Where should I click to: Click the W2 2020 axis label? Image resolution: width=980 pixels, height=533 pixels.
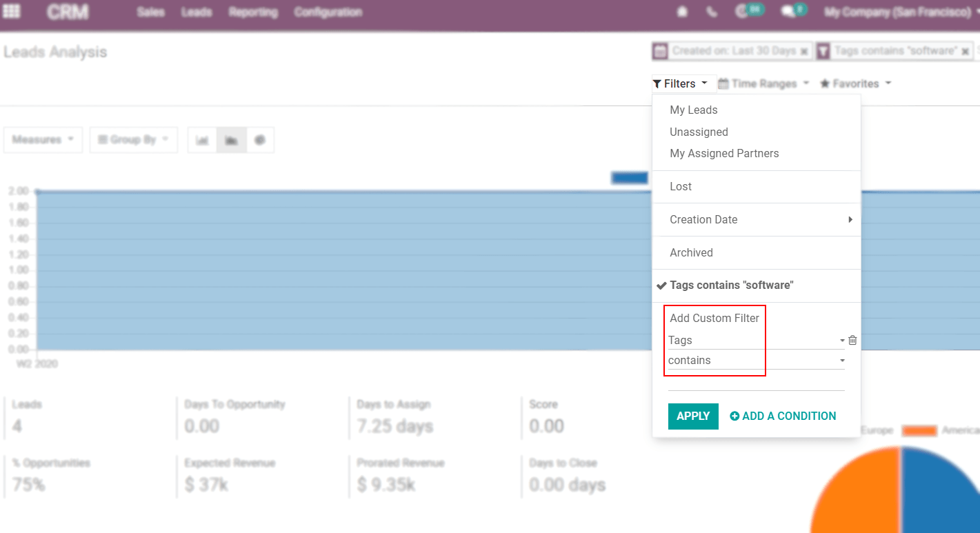[x=37, y=364]
